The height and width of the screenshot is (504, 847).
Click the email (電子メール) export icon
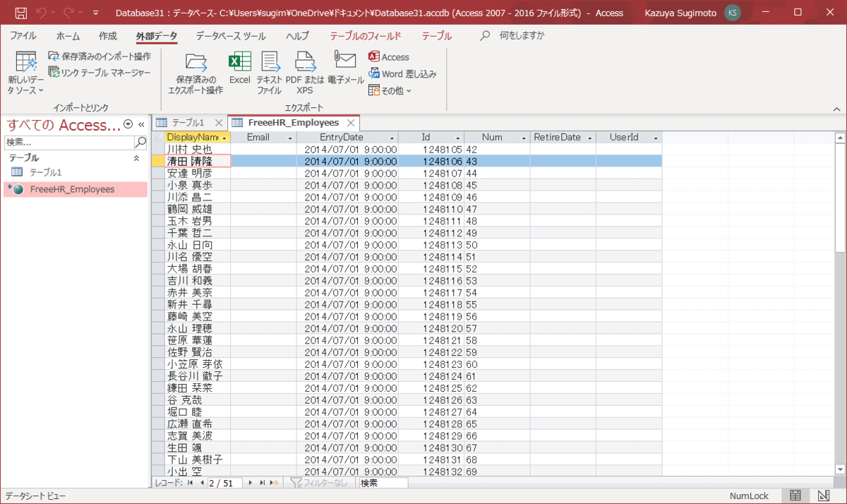(x=345, y=69)
